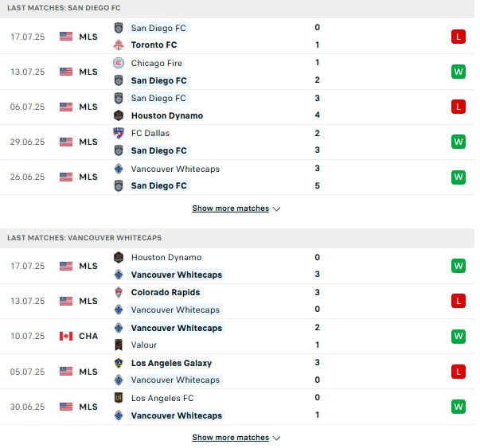This screenshot has height=448, width=480.
Task: Open the Toronto FC team link
Action: click(x=154, y=45)
